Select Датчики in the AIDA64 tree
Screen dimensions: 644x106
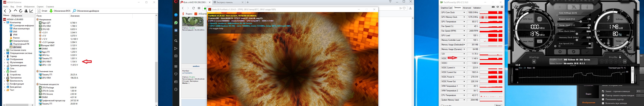pyautogui.click(x=17, y=47)
